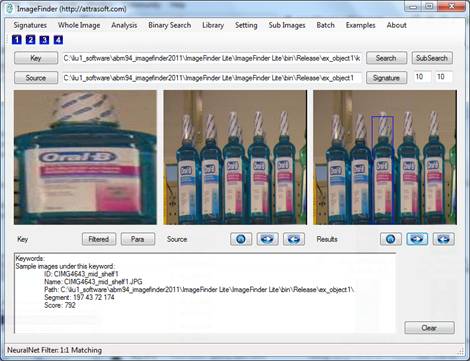Show next Source image with right arrow
470x361 pixels.
[267, 239]
